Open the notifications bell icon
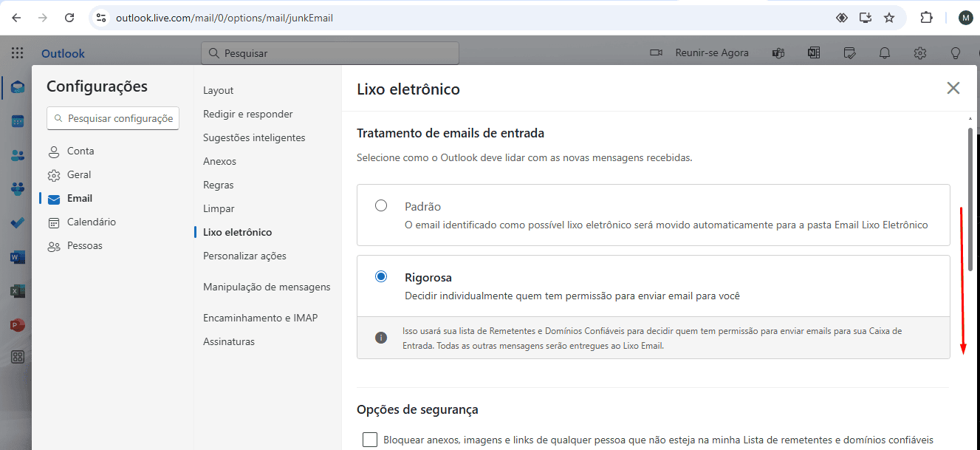 point(884,53)
